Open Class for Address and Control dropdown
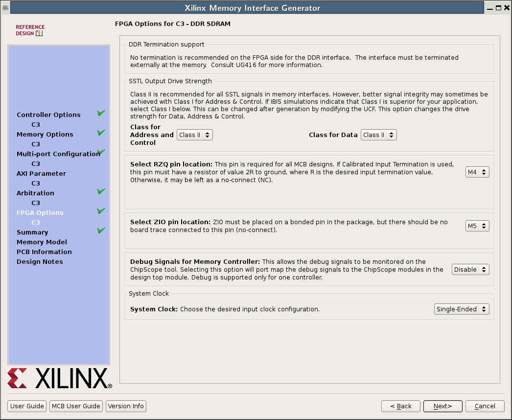This screenshot has width=512, height=420. click(x=194, y=135)
